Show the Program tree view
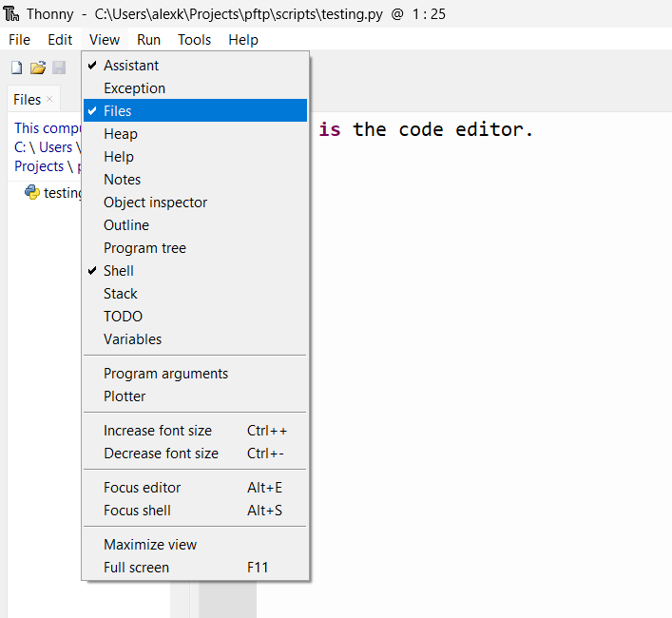Image resolution: width=672 pixels, height=618 pixels. [195, 248]
